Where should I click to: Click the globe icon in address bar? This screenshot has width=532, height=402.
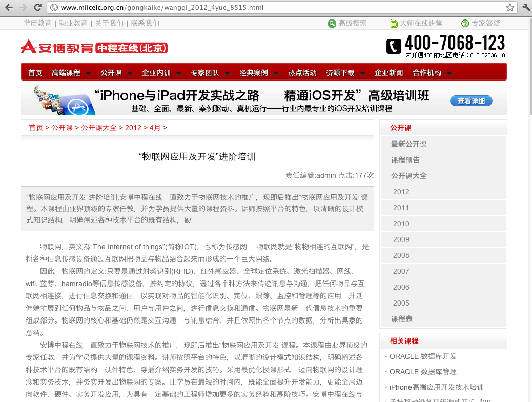(x=53, y=7)
